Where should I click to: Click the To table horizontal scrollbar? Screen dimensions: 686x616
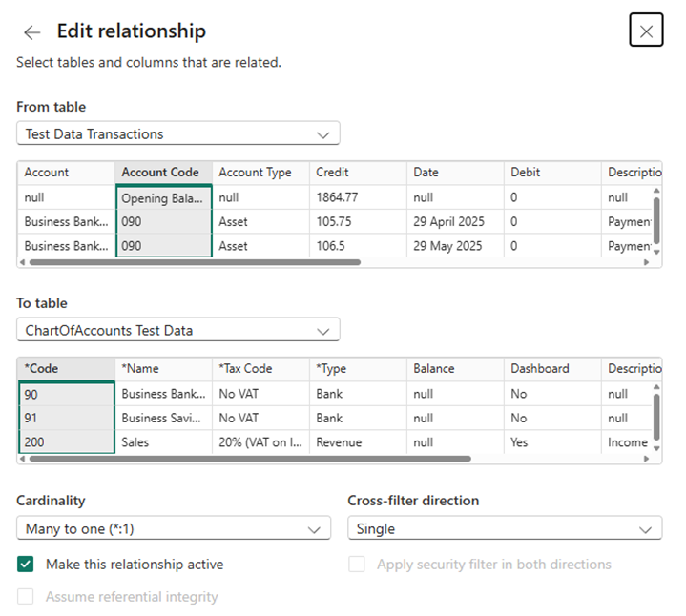click(248, 459)
